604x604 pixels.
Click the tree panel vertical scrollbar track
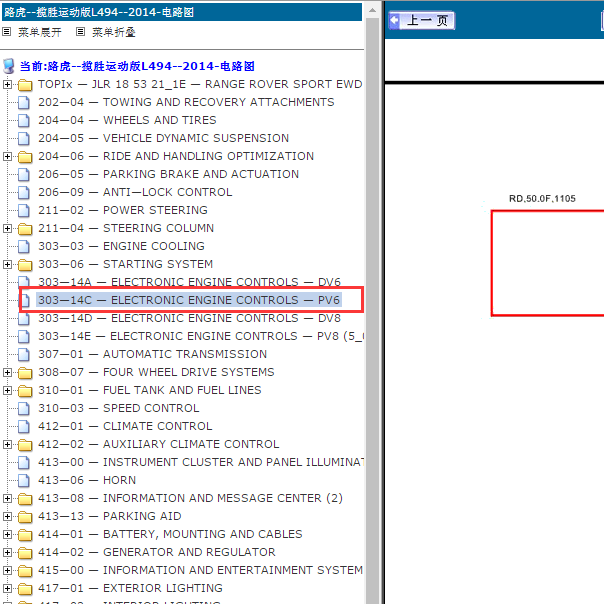click(372, 311)
